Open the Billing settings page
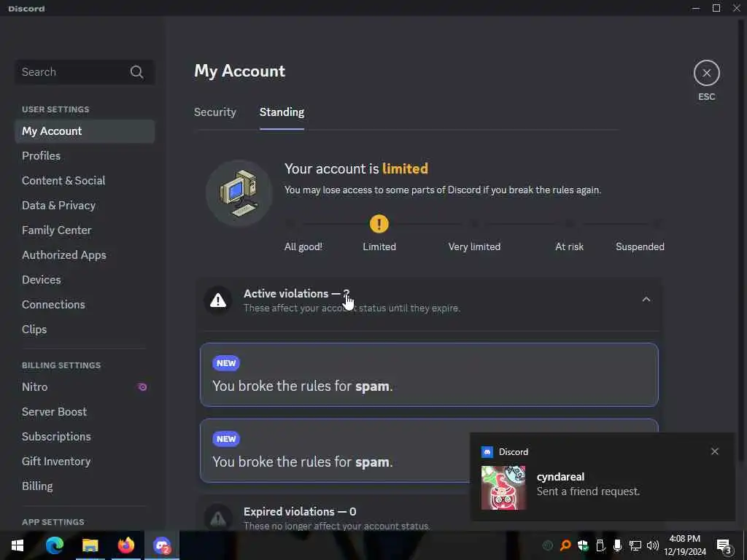 (85, 486)
